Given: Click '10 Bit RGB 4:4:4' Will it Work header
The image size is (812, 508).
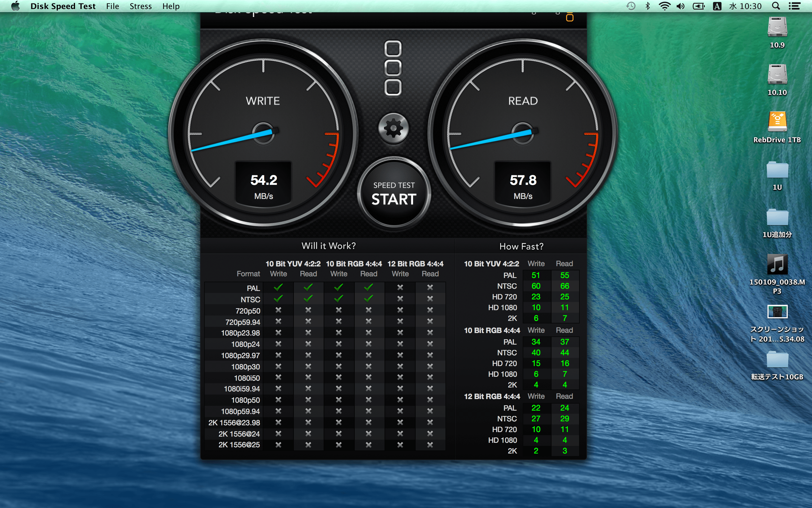Looking at the screenshot, I should tap(354, 264).
